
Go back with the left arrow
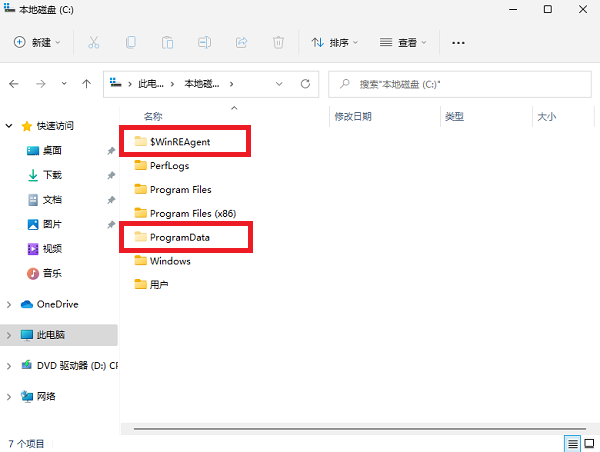click(14, 84)
